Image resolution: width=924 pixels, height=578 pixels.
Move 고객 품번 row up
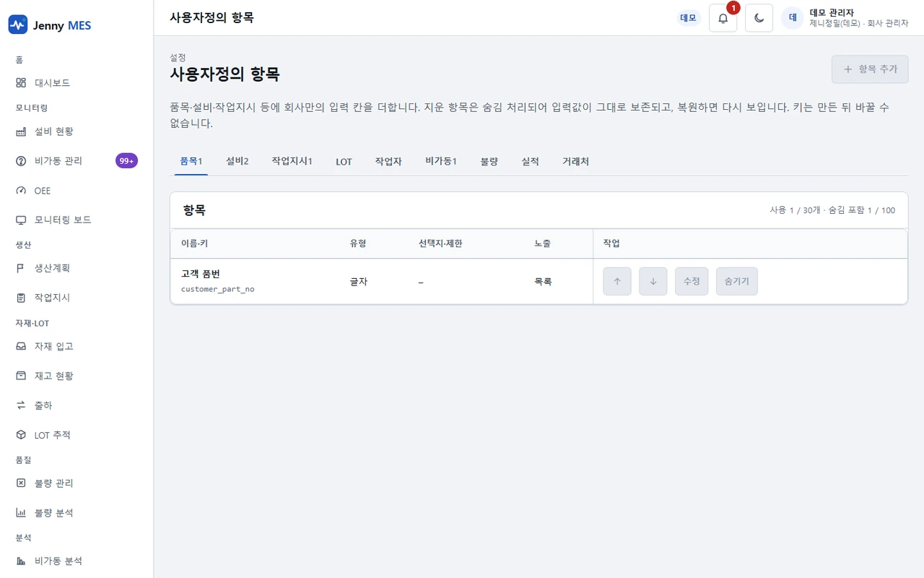tap(617, 281)
